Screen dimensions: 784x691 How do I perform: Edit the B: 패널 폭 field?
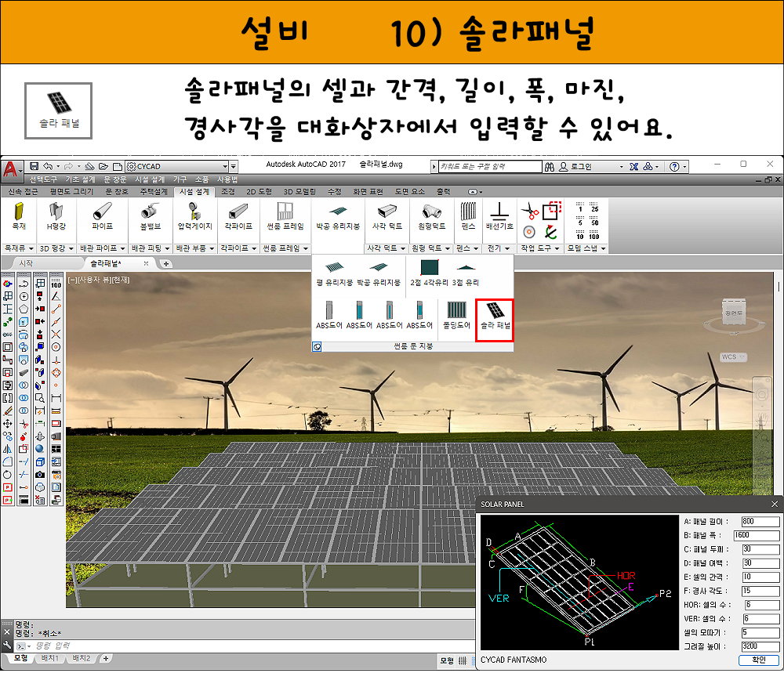point(757,535)
